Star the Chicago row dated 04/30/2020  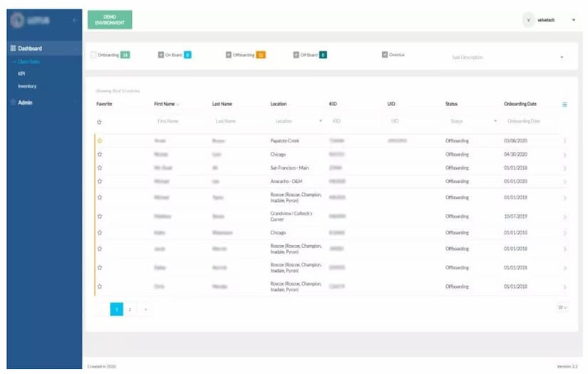(100, 155)
